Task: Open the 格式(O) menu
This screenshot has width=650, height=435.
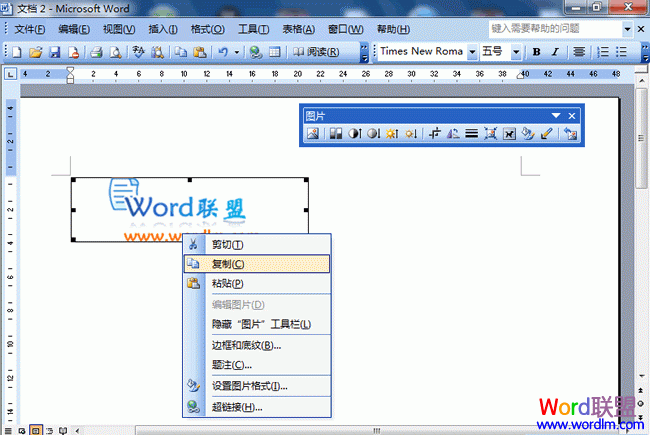Action: click(208, 29)
